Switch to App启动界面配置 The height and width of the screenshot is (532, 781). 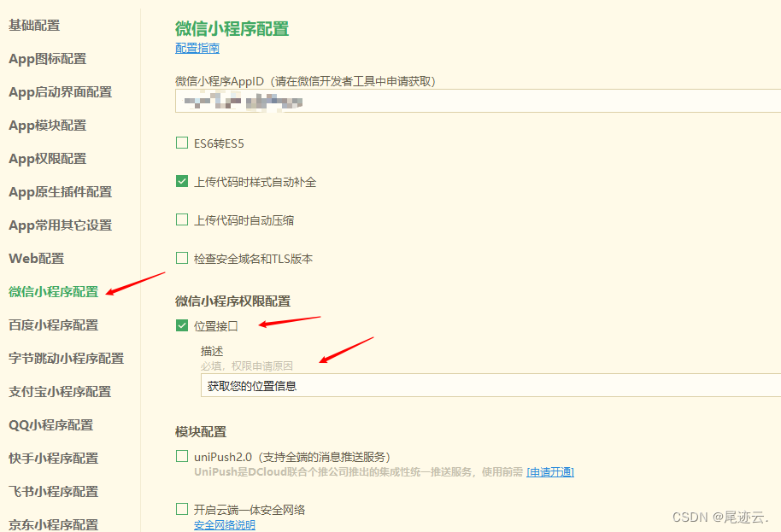click(x=61, y=92)
